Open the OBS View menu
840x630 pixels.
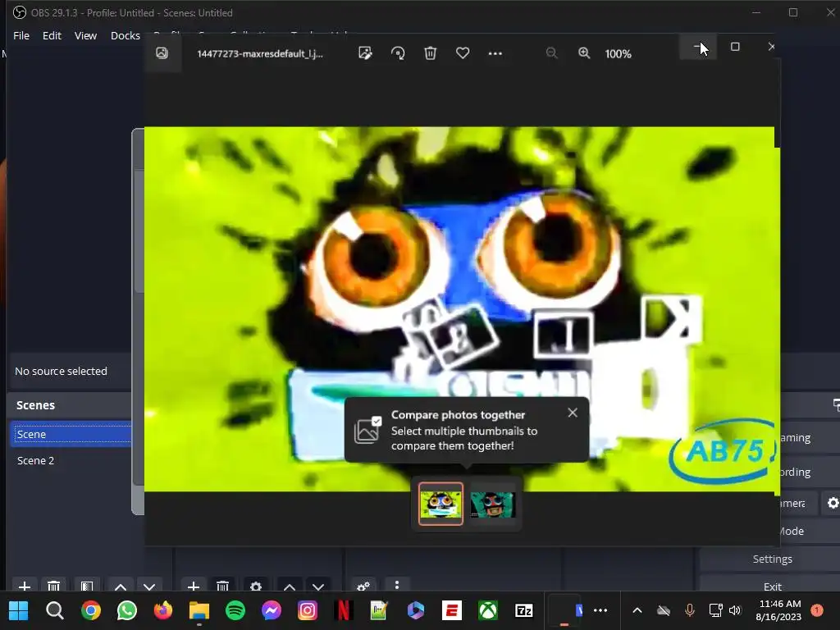point(85,35)
